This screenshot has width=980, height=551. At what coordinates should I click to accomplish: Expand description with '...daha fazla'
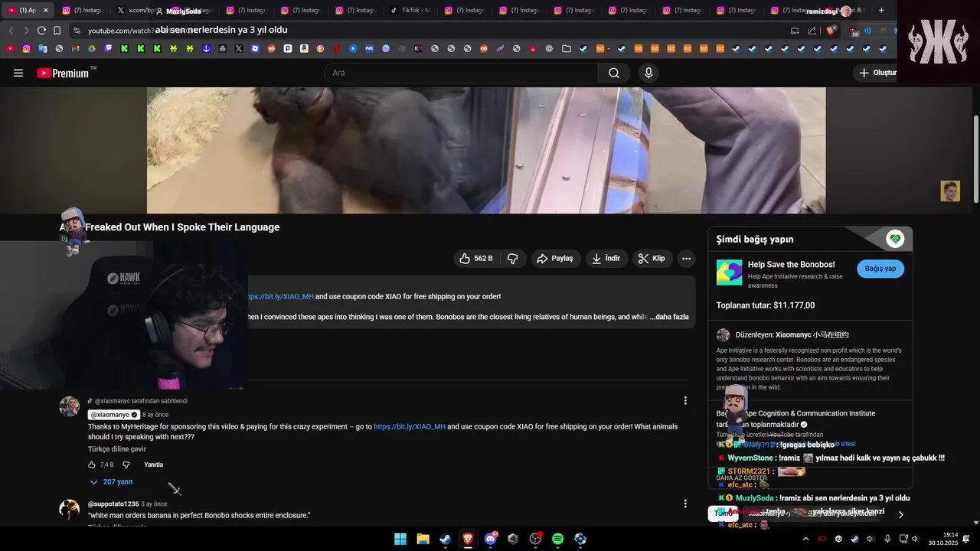click(669, 317)
